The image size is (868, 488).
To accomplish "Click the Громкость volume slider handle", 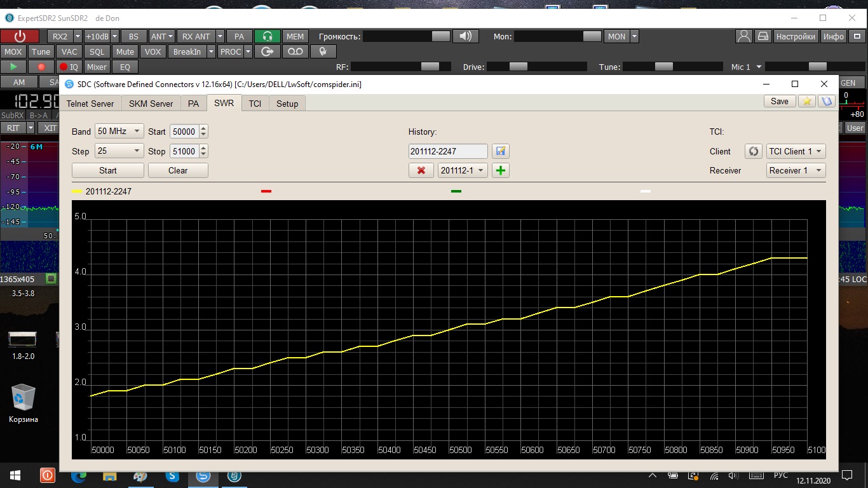I will tap(441, 36).
